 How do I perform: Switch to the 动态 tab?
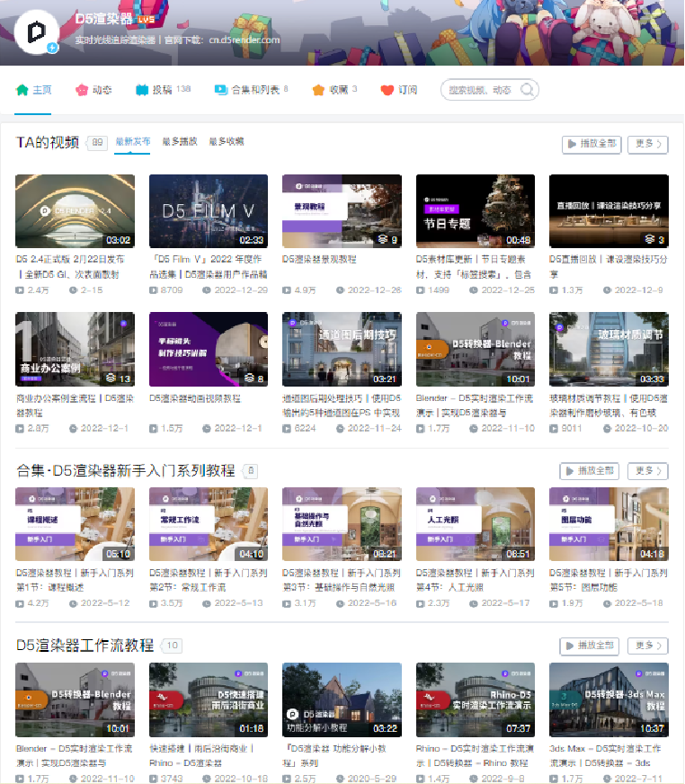tap(93, 90)
